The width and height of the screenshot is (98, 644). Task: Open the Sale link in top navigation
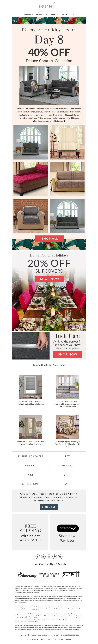72,14
